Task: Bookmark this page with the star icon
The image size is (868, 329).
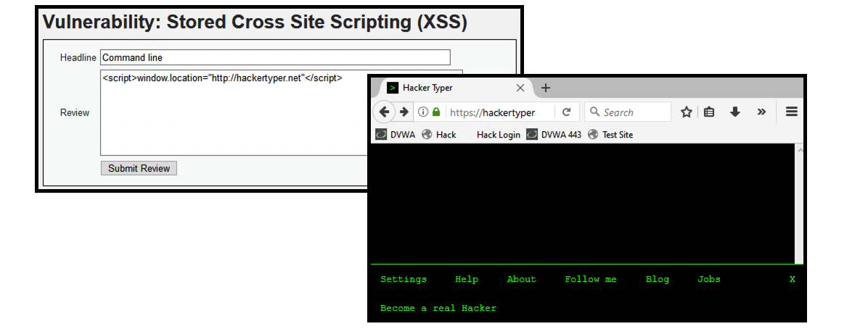Action: [686, 112]
